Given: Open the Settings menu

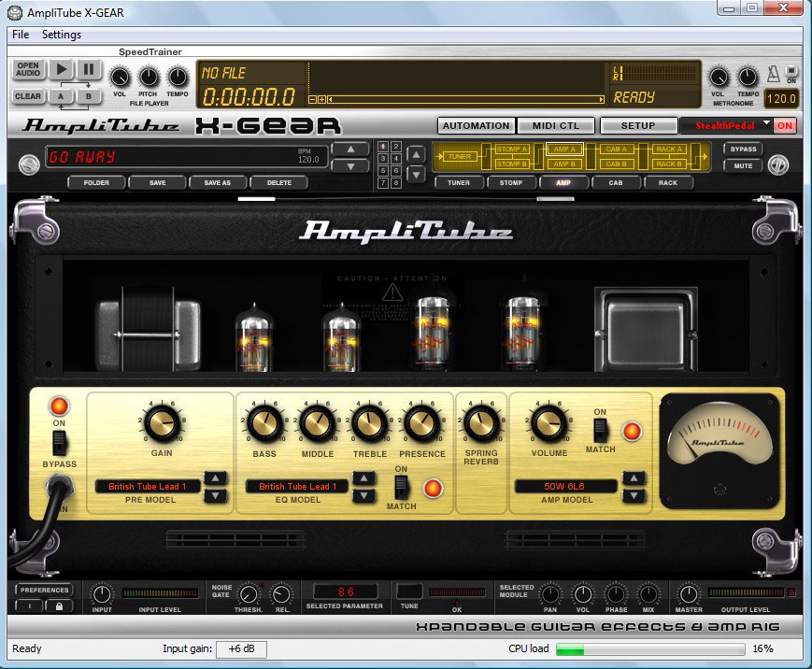Looking at the screenshot, I should coord(62,35).
